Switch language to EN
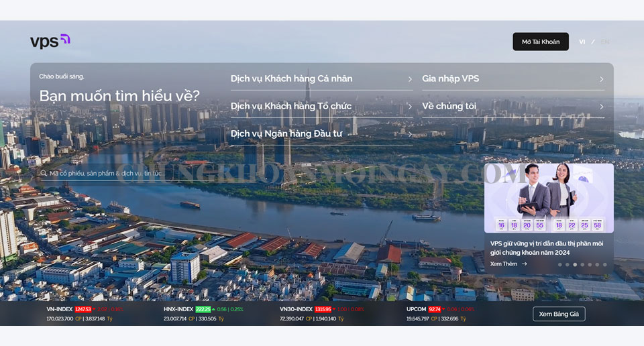Image resolution: width=644 pixels, height=346 pixels. click(604, 42)
